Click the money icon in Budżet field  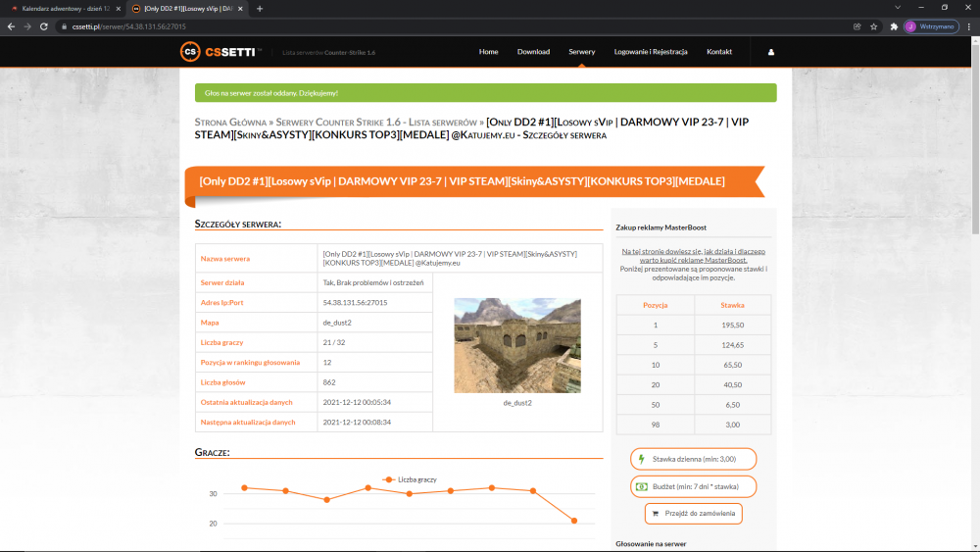(x=641, y=486)
